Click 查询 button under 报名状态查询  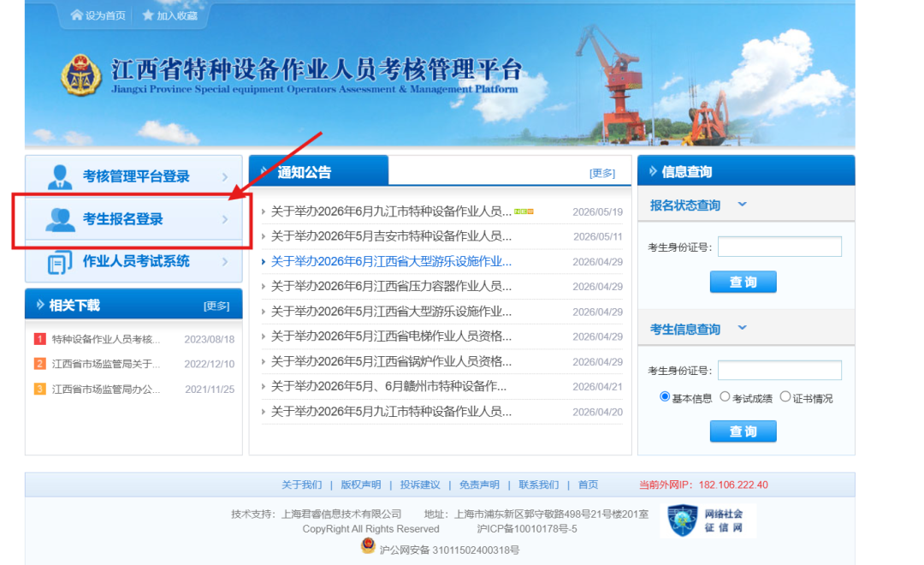743,282
